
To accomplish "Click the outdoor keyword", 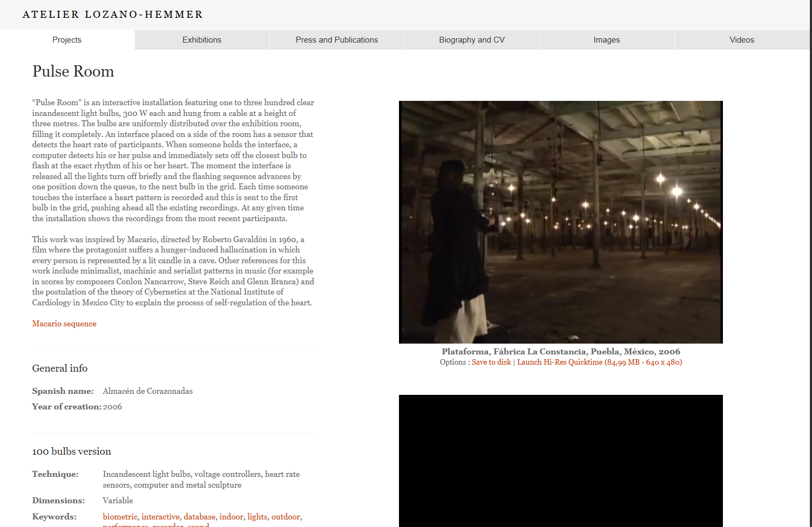I will click(x=286, y=516).
